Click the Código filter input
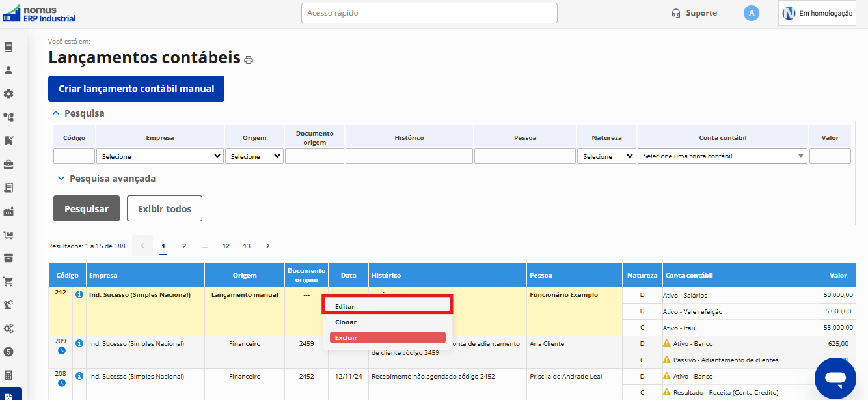This screenshot has height=400, width=868. click(x=74, y=156)
